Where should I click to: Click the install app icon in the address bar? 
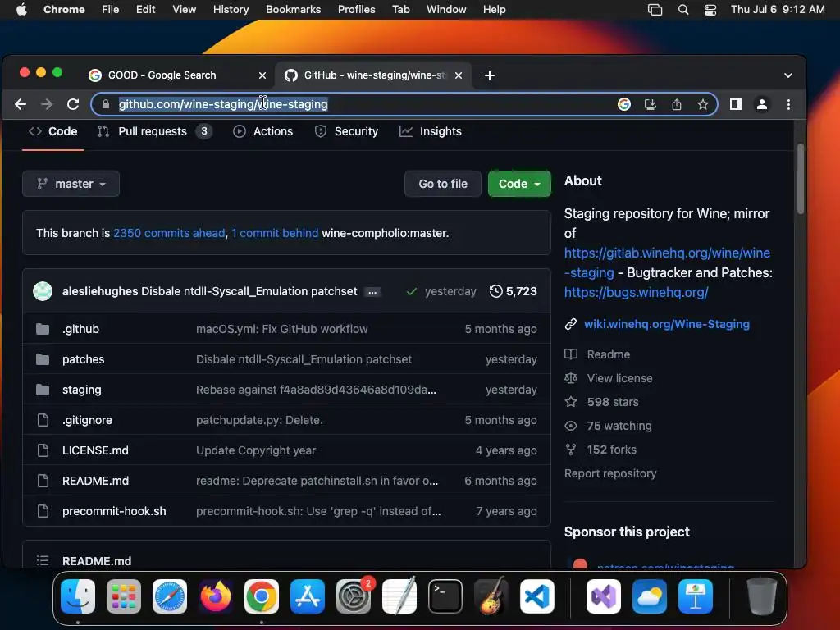pyautogui.click(x=651, y=104)
